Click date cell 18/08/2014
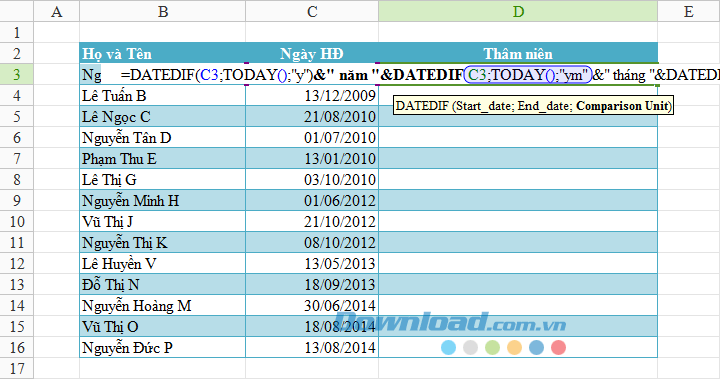The width and height of the screenshot is (720, 379). 312,327
